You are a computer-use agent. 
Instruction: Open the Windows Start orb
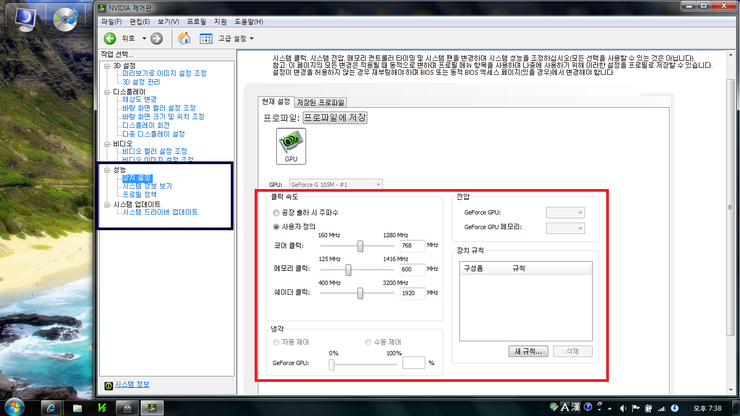click(14, 407)
